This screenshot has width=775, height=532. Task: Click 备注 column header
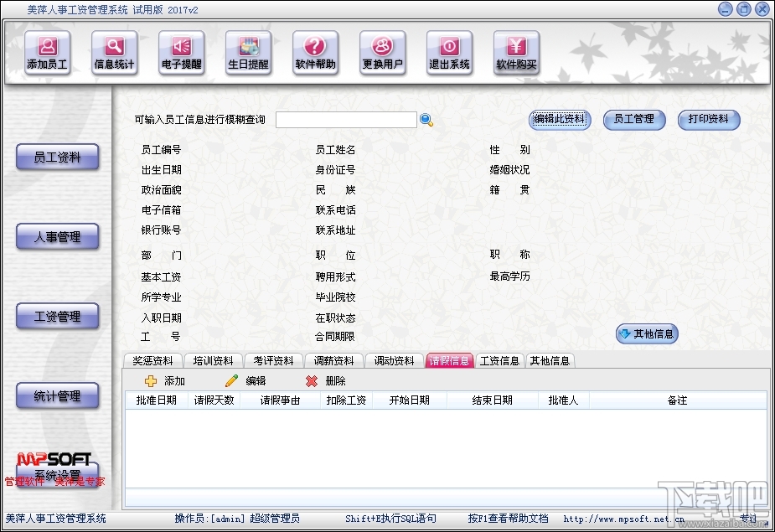pyautogui.click(x=678, y=400)
